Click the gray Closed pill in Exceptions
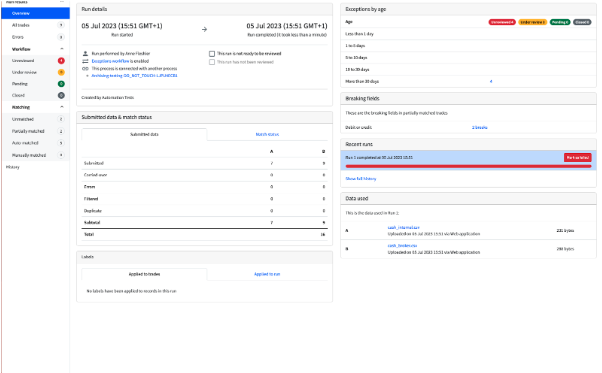 coord(582,22)
